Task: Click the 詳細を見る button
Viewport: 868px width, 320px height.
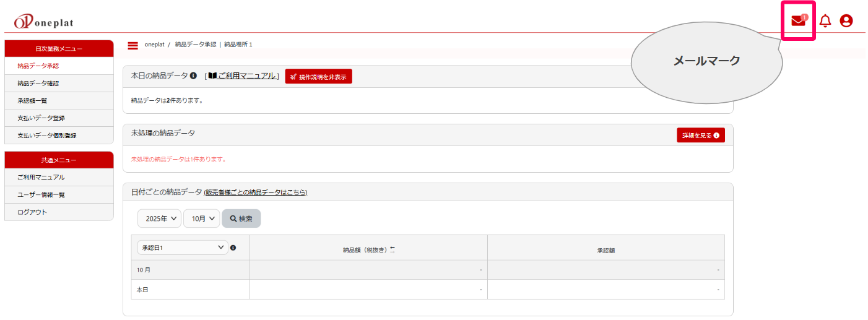Action: coord(700,135)
